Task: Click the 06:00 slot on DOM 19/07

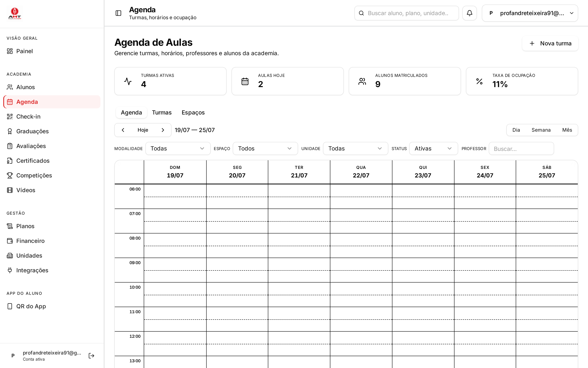Action: tap(175, 196)
